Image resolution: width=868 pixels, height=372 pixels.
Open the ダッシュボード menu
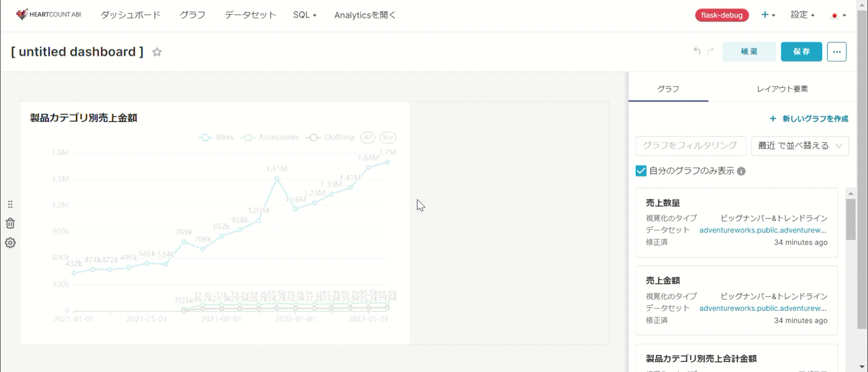(130, 15)
